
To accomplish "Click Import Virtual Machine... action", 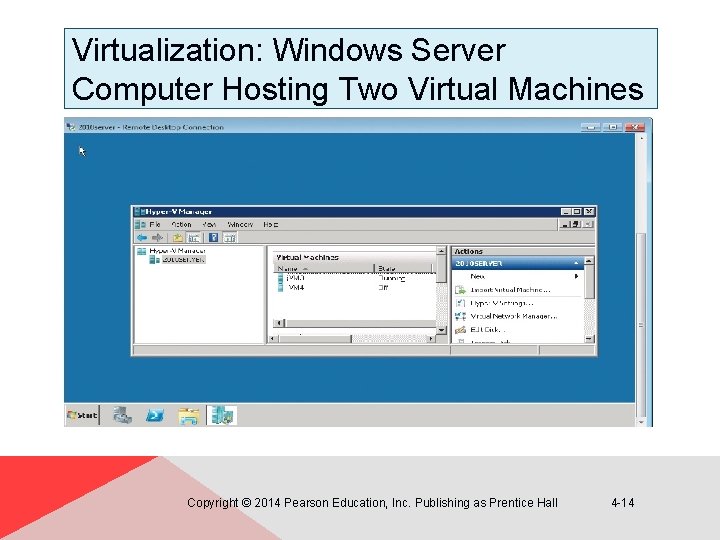I will 510,290.
